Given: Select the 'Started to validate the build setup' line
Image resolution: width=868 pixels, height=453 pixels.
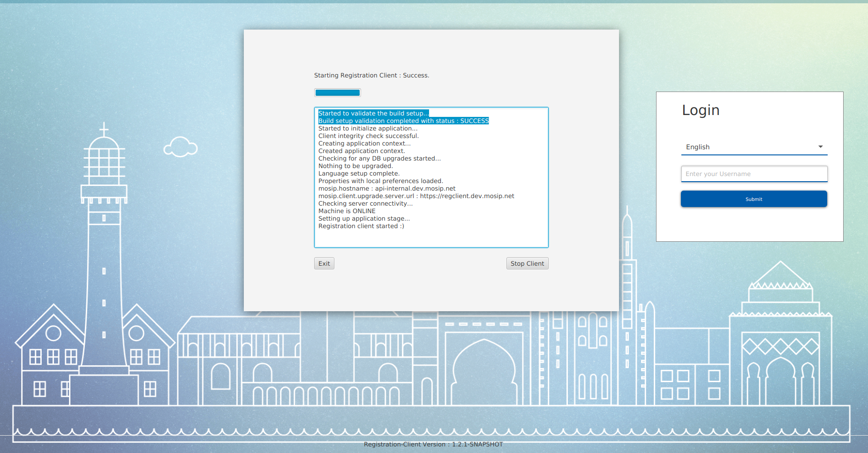Looking at the screenshot, I should 373,113.
